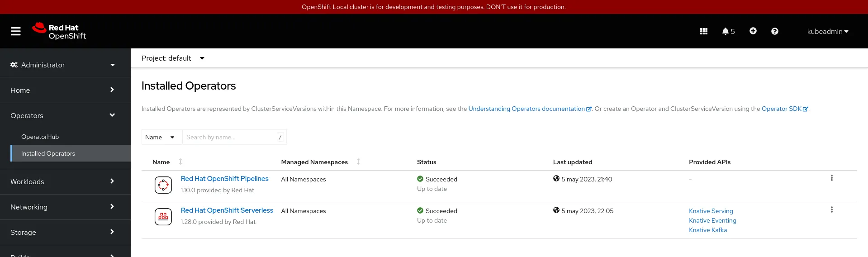This screenshot has width=868, height=257.
Task: Open the Knative Serving API link
Action: (x=711, y=211)
